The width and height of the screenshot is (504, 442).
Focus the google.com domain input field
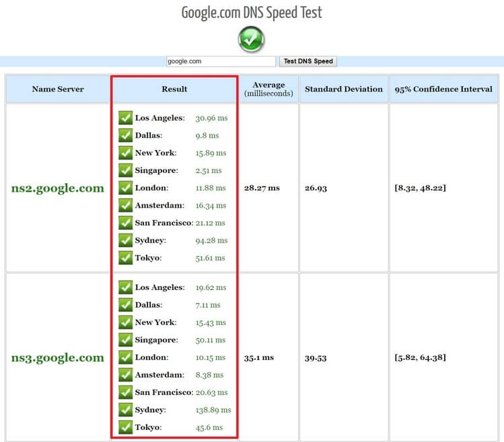tap(221, 61)
